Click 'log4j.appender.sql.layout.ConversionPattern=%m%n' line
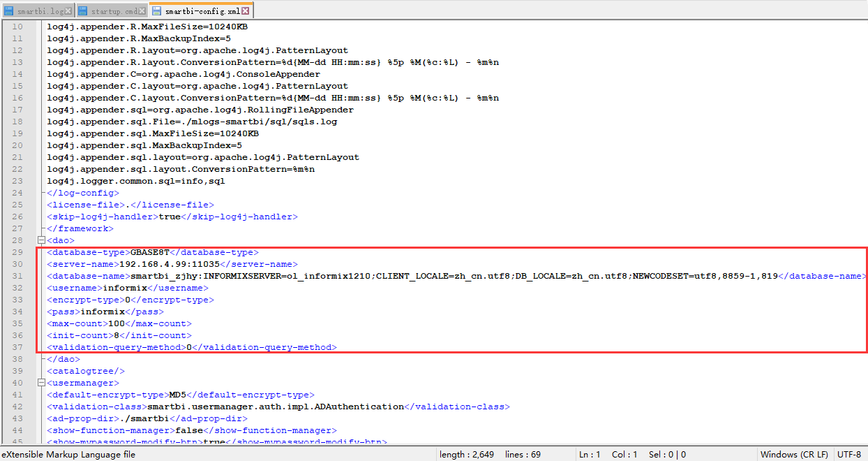The height and width of the screenshot is (461, 868). 181,169
